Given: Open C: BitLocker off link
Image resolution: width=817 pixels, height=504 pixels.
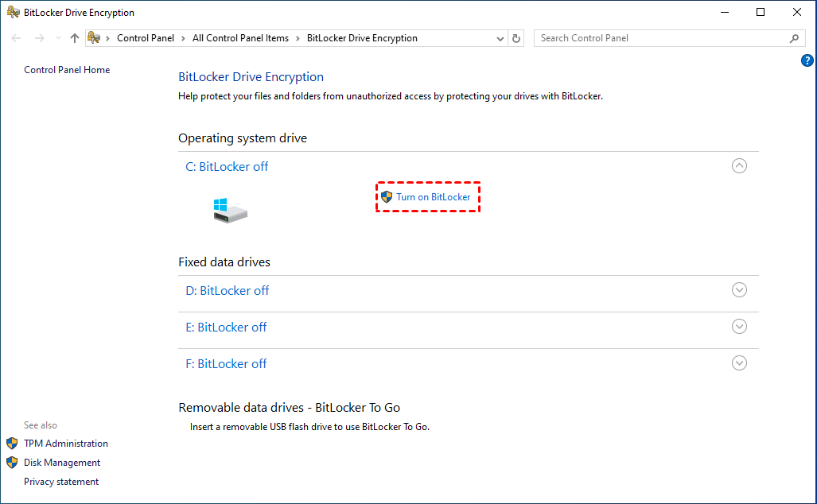Looking at the screenshot, I should [227, 167].
